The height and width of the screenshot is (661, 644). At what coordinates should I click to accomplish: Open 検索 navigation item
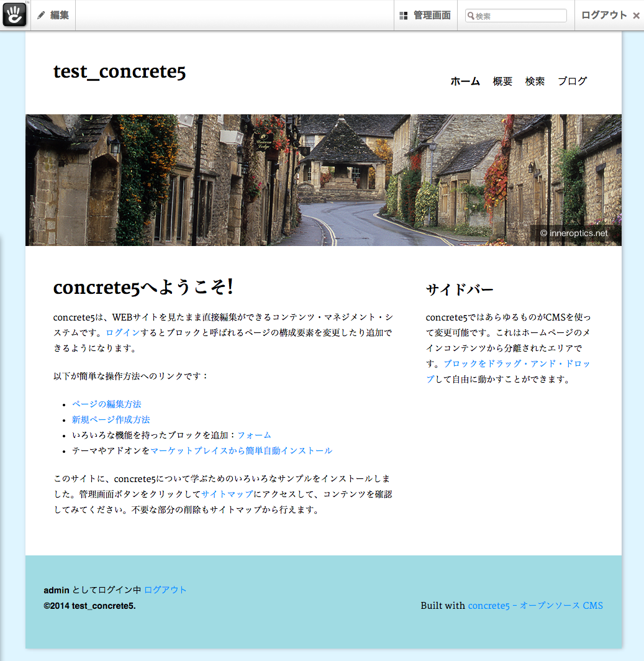(535, 81)
